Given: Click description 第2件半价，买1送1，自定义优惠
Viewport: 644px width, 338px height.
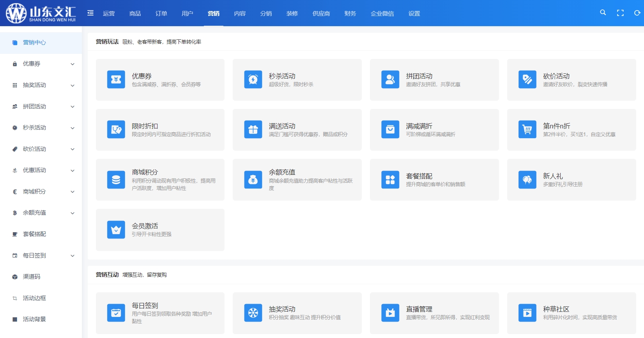Looking at the screenshot, I should (579, 134).
